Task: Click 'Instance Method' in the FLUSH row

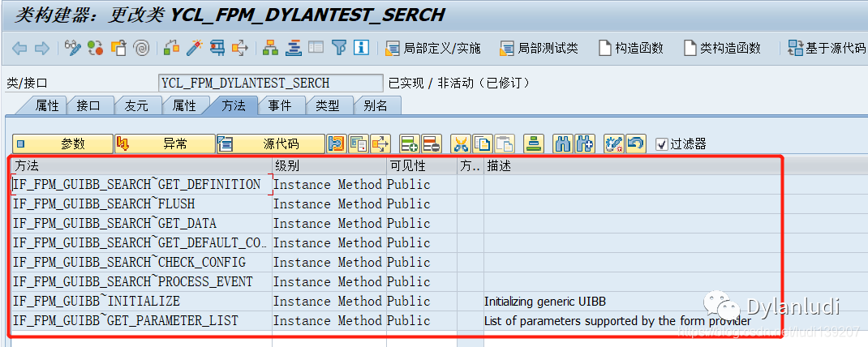Action: point(328,204)
